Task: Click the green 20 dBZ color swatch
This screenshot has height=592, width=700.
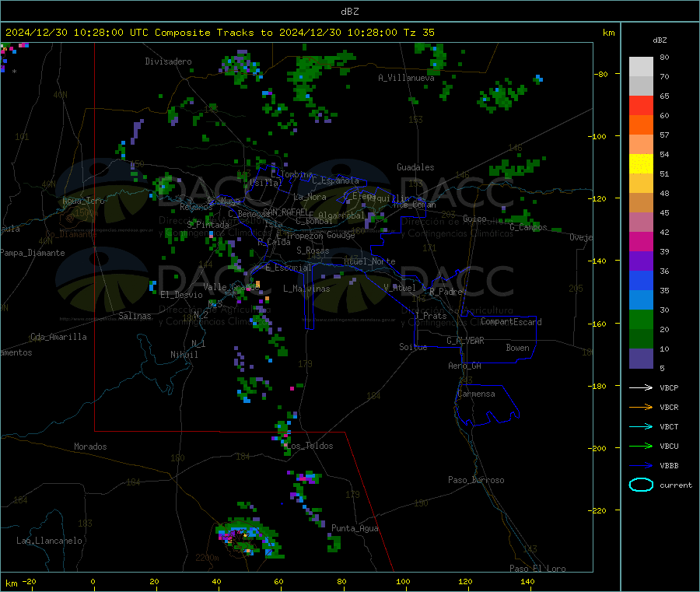Action: 641,319
